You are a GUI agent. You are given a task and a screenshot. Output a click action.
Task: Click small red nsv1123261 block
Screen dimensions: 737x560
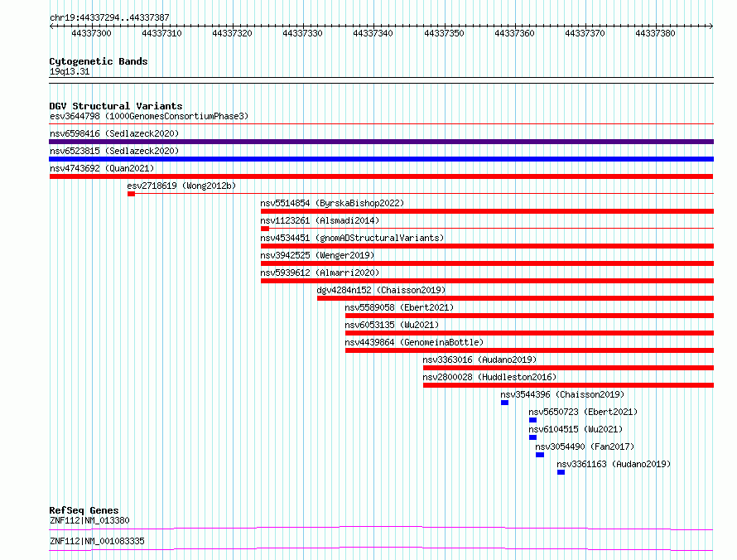[x=265, y=229]
